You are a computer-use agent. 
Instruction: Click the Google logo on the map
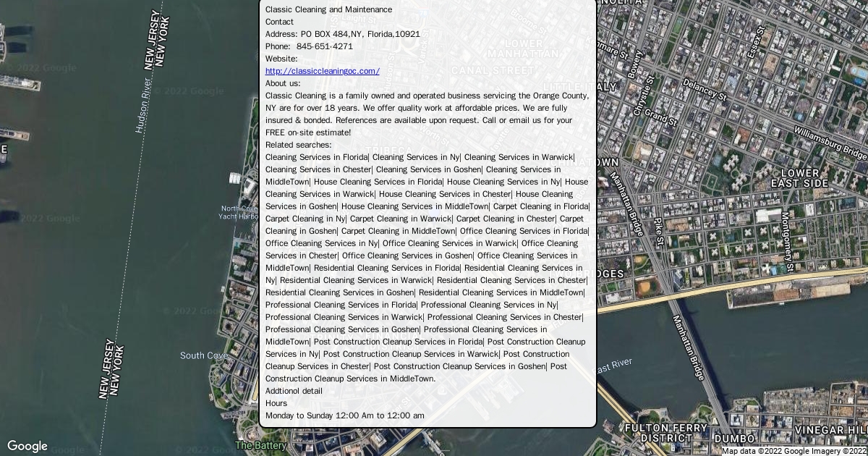27,446
